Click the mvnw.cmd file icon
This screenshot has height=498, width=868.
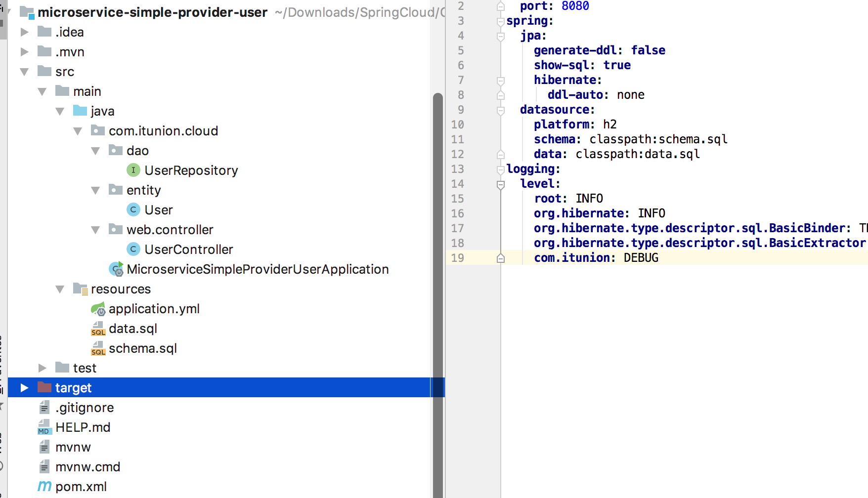click(44, 466)
